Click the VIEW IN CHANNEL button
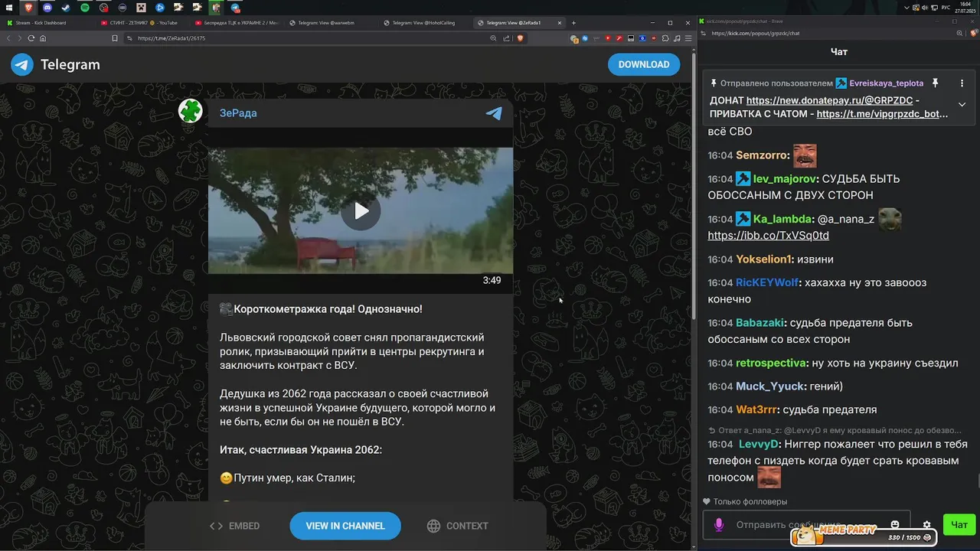Viewport: 980px width, 551px height. point(345,526)
